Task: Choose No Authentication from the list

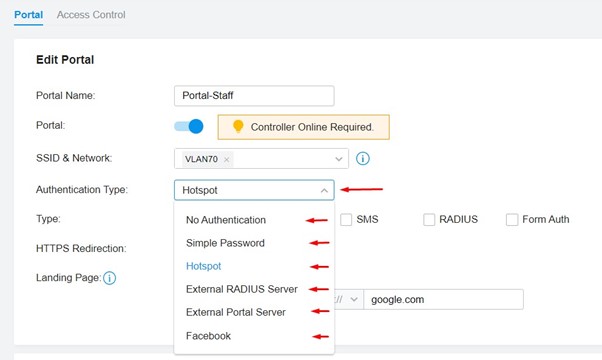Action: [226, 220]
